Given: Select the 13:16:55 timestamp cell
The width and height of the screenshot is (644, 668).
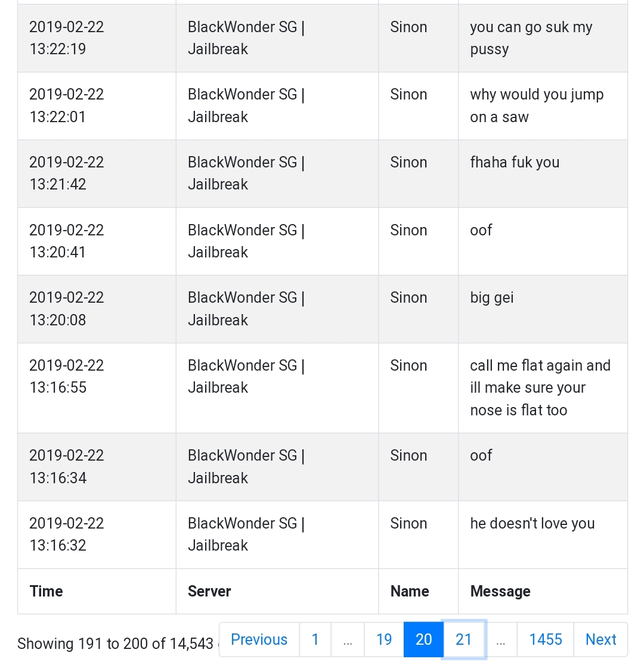Looking at the screenshot, I should coord(97,388).
